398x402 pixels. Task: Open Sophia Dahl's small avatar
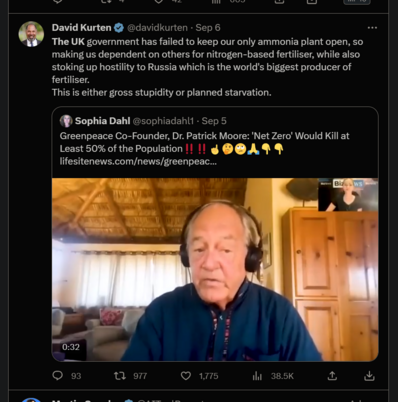pyautogui.click(x=66, y=121)
